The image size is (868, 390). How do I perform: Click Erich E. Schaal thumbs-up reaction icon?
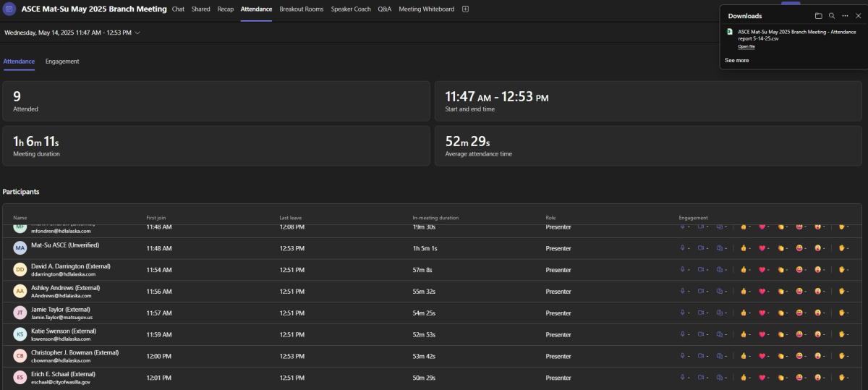743,378
